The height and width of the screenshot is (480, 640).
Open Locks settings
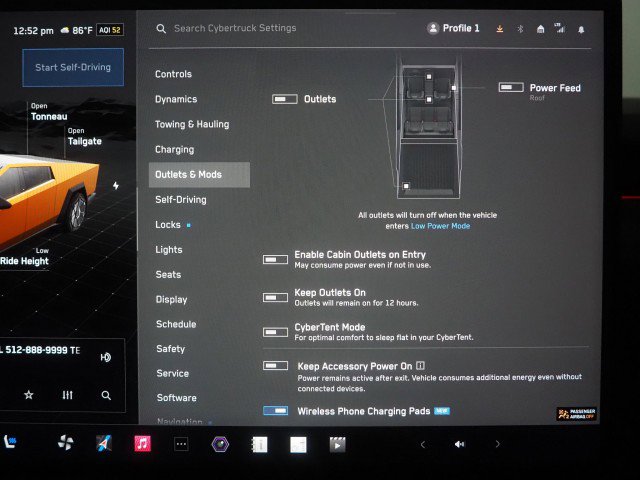click(x=168, y=224)
